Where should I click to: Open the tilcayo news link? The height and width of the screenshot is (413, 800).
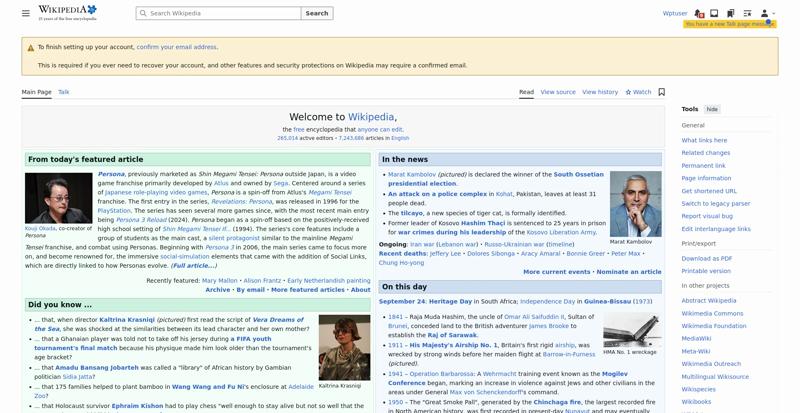(x=412, y=213)
